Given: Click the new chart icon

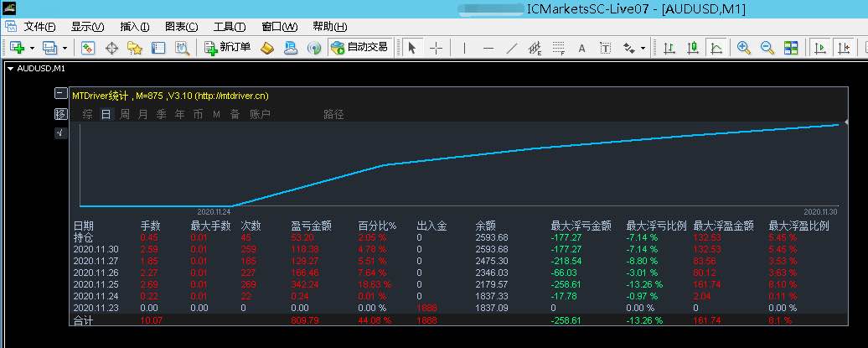Looking at the screenshot, I should click(17, 48).
